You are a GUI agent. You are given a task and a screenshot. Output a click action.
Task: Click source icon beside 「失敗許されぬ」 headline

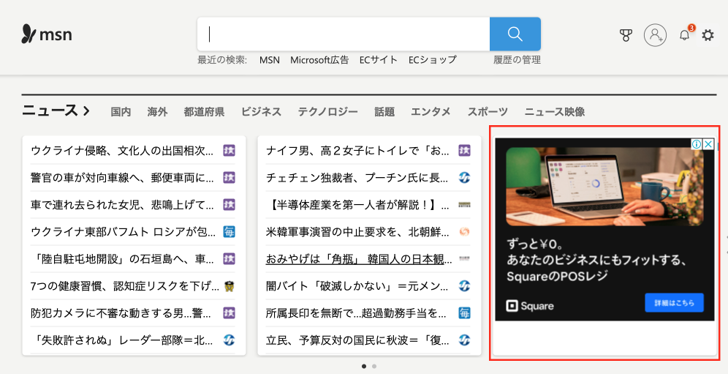[x=229, y=340]
